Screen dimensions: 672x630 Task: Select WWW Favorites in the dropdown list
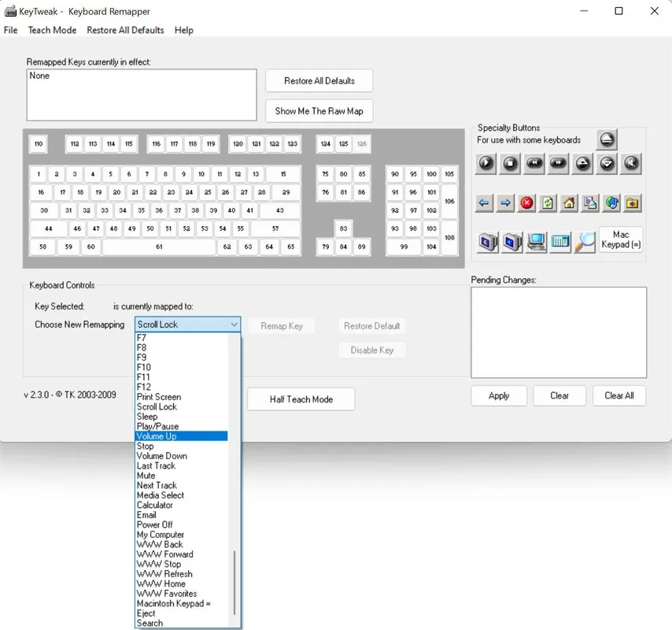(181, 594)
